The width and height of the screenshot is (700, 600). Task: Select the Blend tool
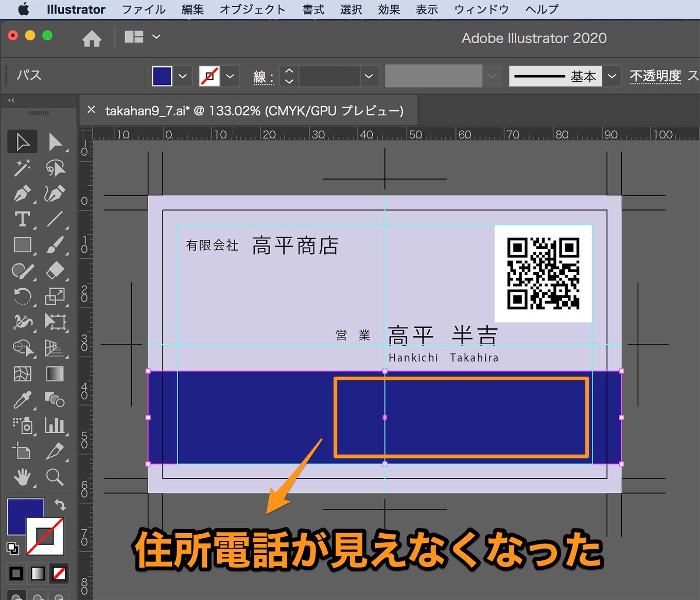point(56,400)
